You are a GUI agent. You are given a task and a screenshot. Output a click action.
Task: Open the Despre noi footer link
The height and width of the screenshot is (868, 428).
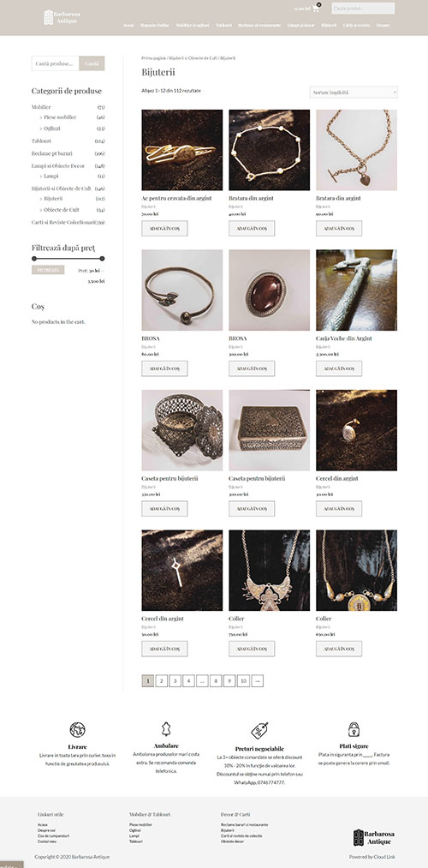coord(46,830)
